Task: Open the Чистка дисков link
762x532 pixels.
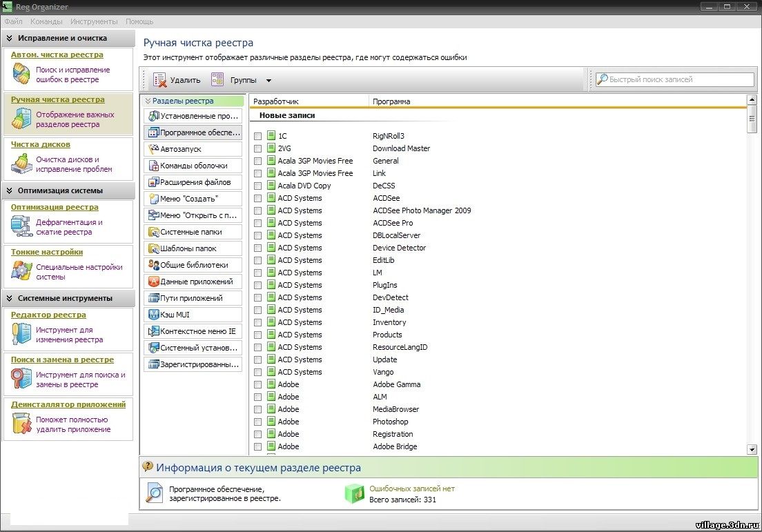Action: point(40,144)
